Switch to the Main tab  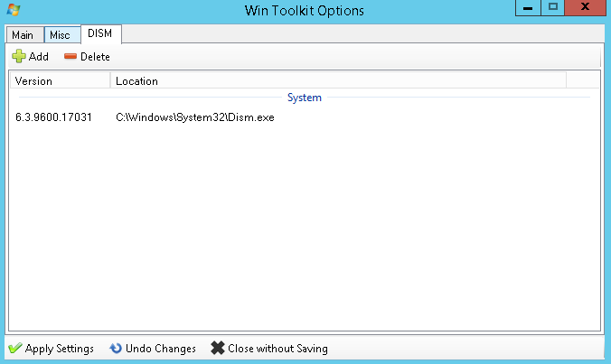coord(23,35)
